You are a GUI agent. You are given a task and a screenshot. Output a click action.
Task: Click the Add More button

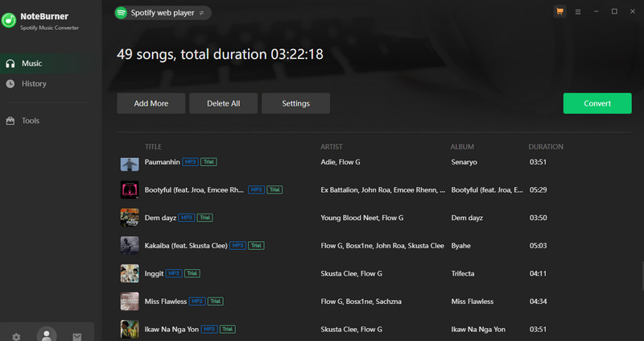click(x=151, y=103)
